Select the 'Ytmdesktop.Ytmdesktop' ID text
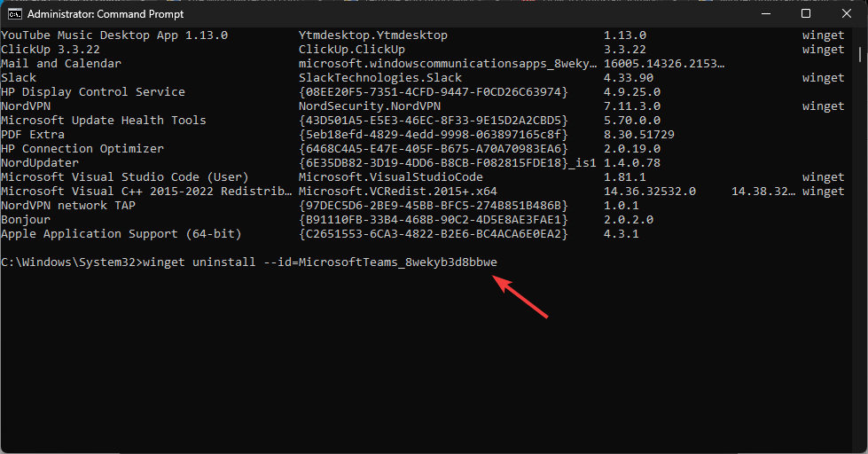Viewport: 868px width, 454px height. [373, 35]
